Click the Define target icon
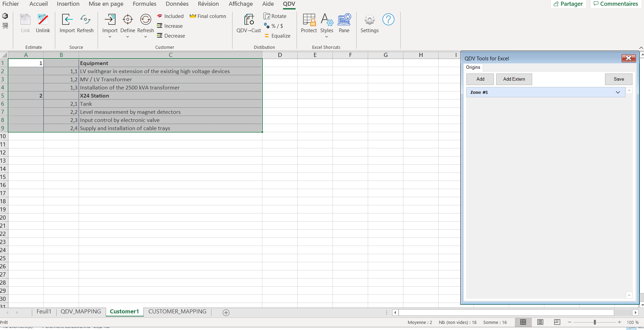This screenshot has height=330, width=644. coord(128,20)
